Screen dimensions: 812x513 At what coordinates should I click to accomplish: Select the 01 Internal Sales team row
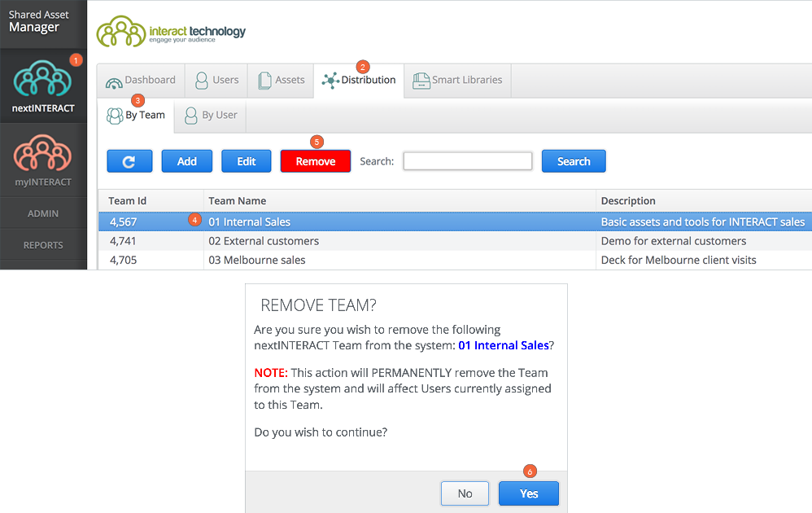pos(455,221)
